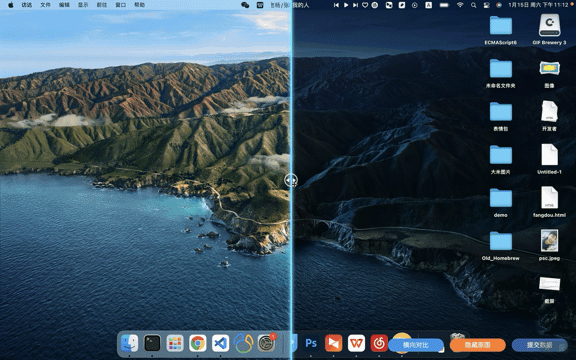Select the 表情包 folder
The width and height of the screenshot is (576, 360).
pos(501,112)
